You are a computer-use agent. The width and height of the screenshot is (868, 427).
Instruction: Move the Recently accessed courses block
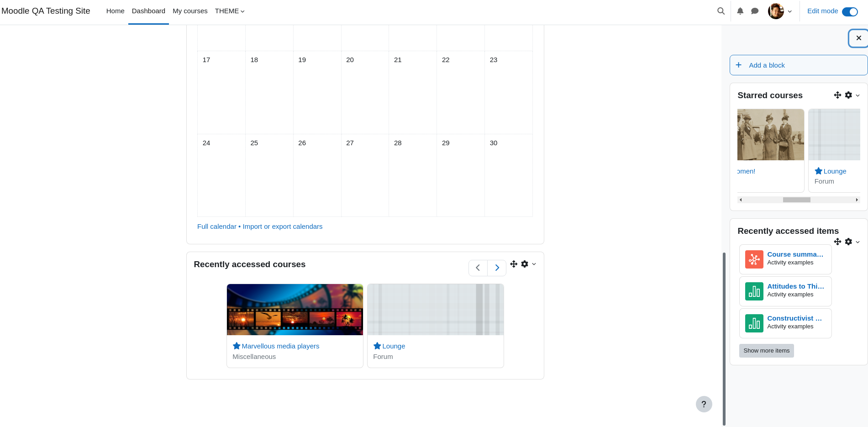pos(514,264)
